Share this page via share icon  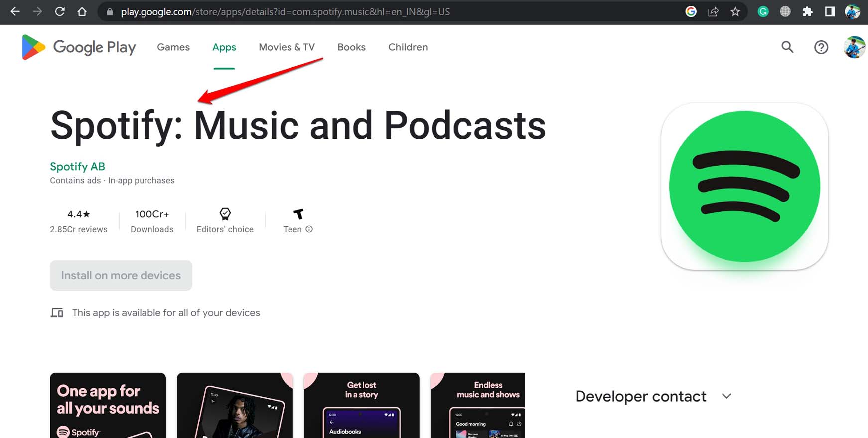click(x=713, y=11)
